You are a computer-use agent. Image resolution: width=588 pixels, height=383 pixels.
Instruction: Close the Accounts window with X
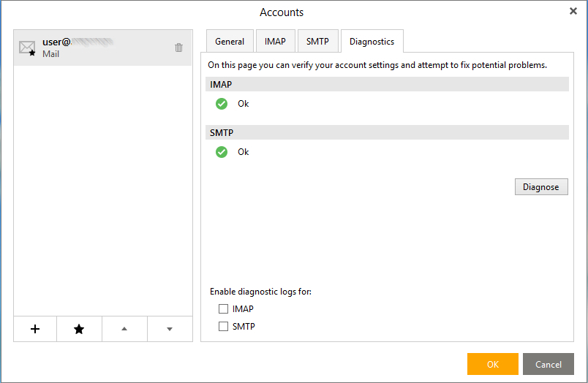point(573,11)
